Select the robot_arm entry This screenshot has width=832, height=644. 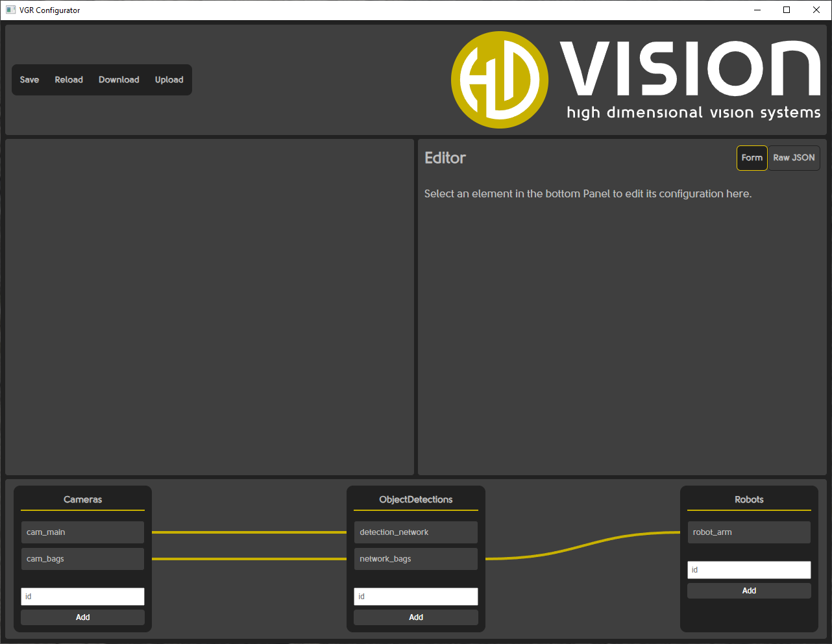point(749,532)
